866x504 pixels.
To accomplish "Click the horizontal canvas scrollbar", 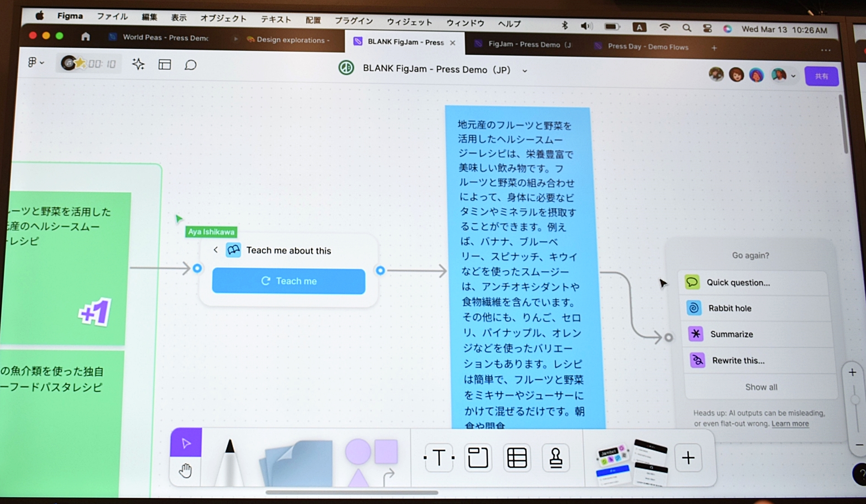I will (x=353, y=493).
